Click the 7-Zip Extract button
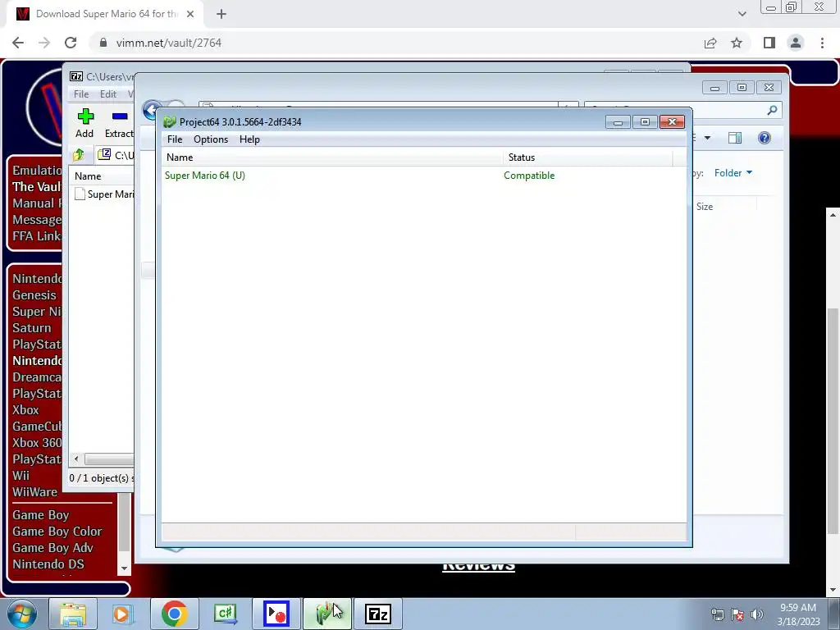This screenshot has width=840, height=630. (x=119, y=123)
